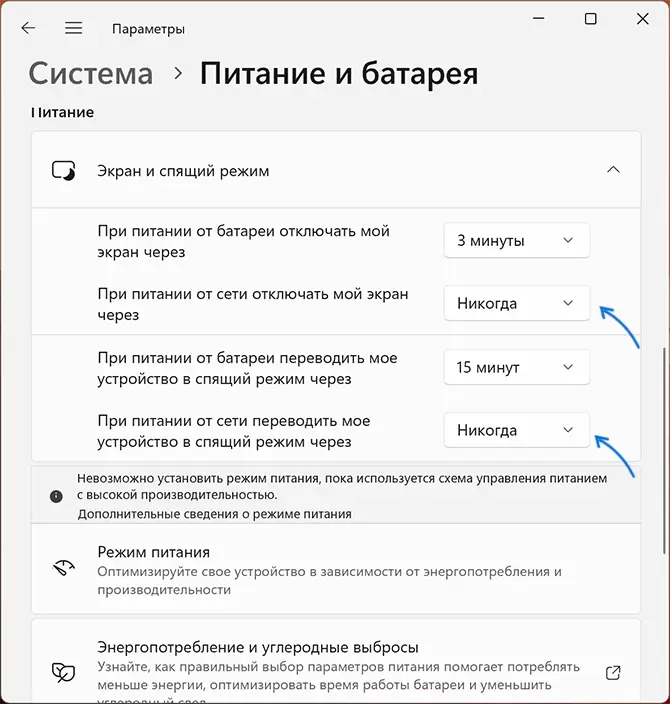The height and width of the screenshot is (704, 670).
Task: Close the Параметры window
Action: 643,19
